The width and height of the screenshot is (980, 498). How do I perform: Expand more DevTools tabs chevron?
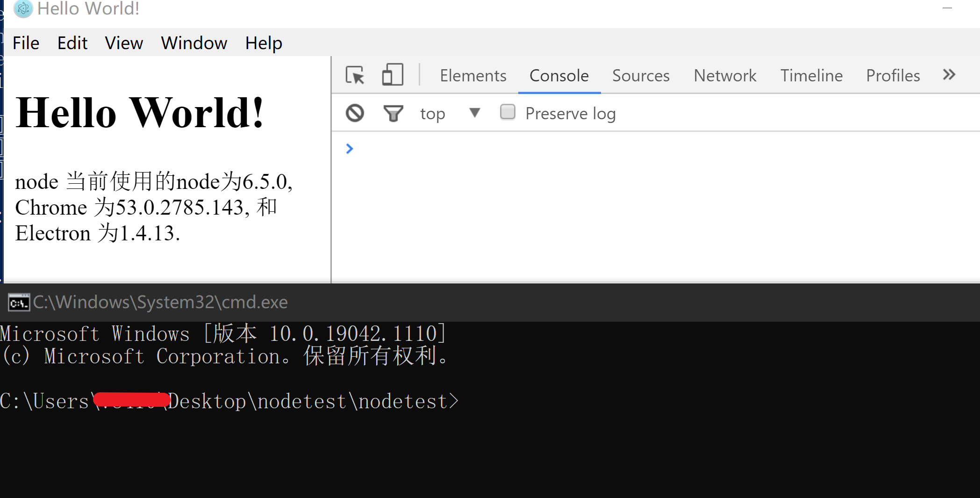pyautogui.click(x=949, y=75)
